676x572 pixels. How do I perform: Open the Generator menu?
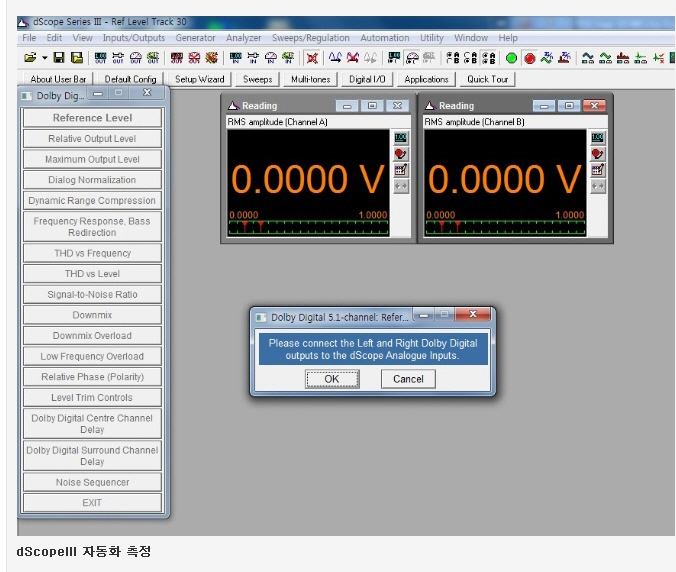195,38
